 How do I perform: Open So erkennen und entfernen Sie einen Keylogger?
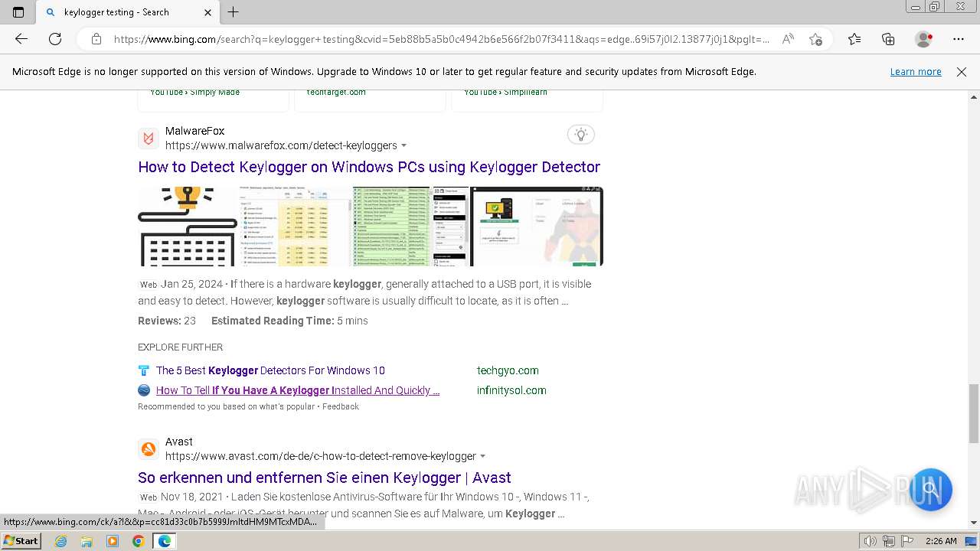[x=325, y=478]
